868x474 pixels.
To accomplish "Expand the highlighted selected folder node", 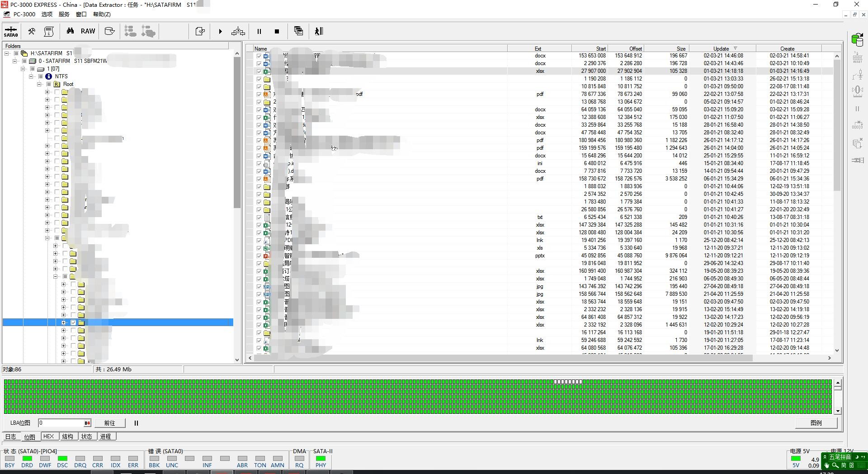I will [x=64, y=322].
